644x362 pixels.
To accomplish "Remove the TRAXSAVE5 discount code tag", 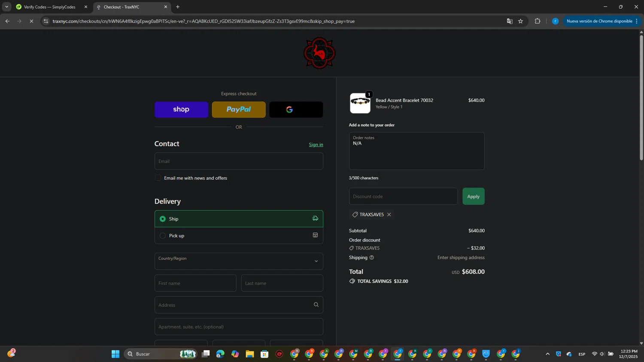I will (389, 214).
